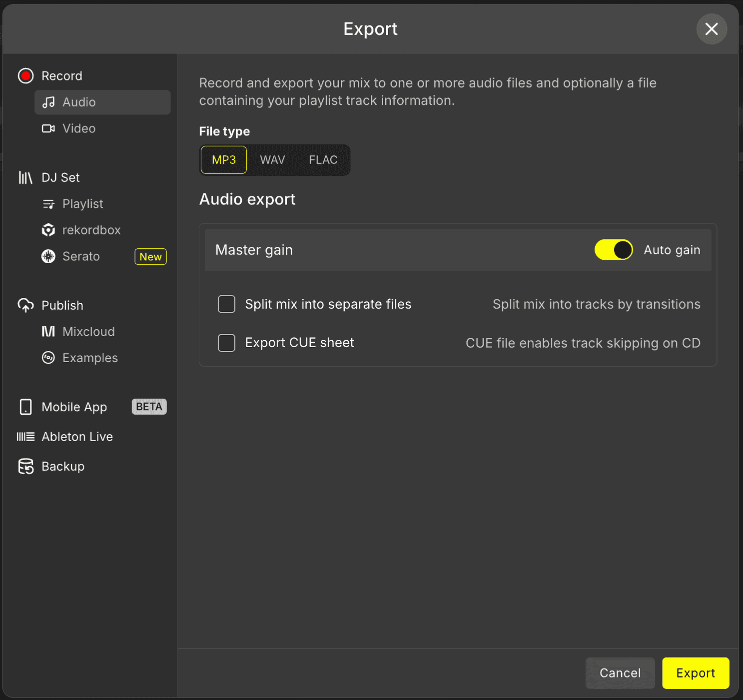This screenshot has width=743, height=700.
Task: Click the Serato icon
Action: coord(48,256)
